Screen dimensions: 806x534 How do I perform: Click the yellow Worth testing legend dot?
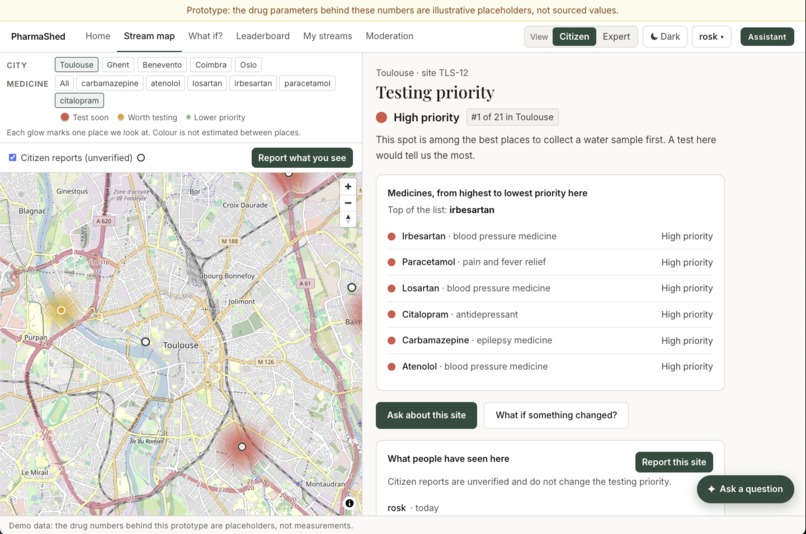coord(121,117)
